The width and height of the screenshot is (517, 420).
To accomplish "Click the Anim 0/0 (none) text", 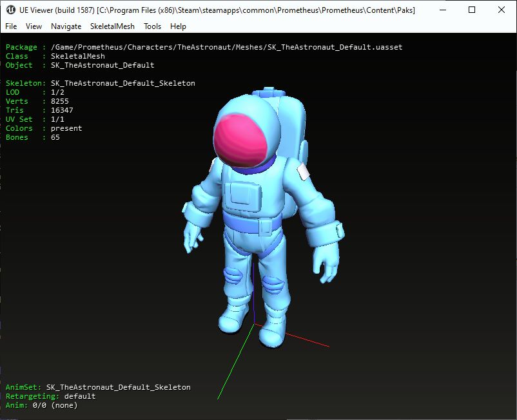I will coord(40,405).
